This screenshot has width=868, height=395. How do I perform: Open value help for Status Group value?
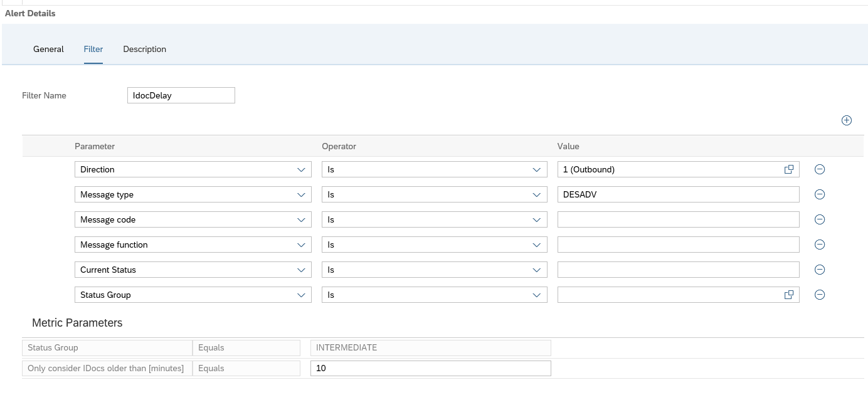pyautogui.click(x=789, y=295)
